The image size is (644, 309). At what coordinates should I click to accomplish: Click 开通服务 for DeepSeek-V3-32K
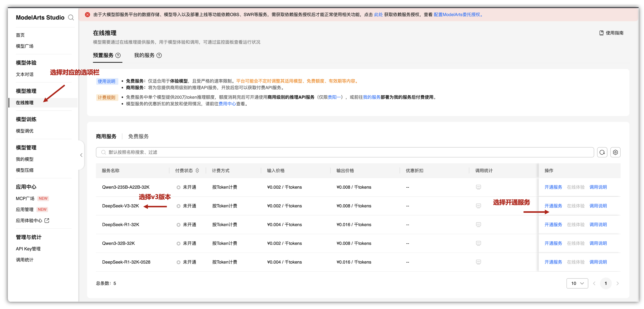click(x=553, y=206)
